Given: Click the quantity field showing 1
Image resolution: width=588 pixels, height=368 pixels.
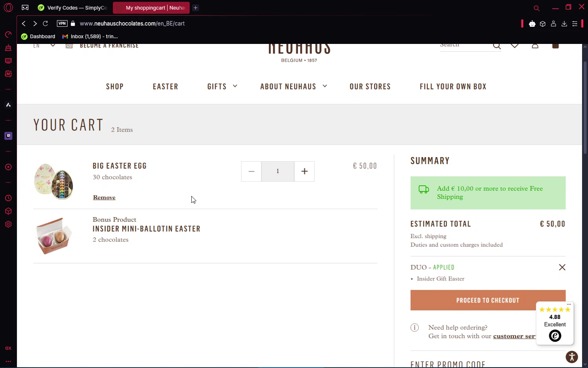Looking at the screenshot, I should pyautogui.click(x=278, y=171).
